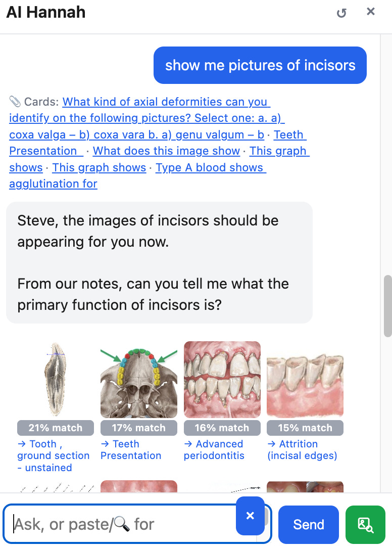This screenshot has width=392, height=549.
Task: Open the 'Teeth Presentation' card link in Cards list
Action: coord(158,143)
